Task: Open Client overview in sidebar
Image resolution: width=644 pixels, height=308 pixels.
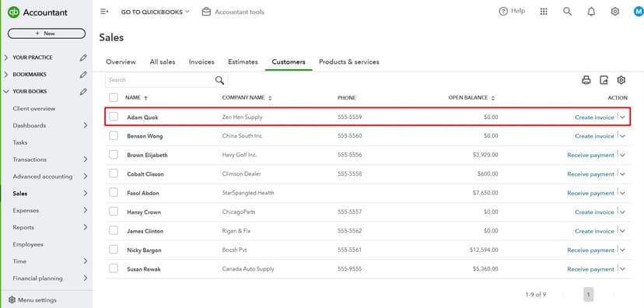Action: click(x=33, y=108)
